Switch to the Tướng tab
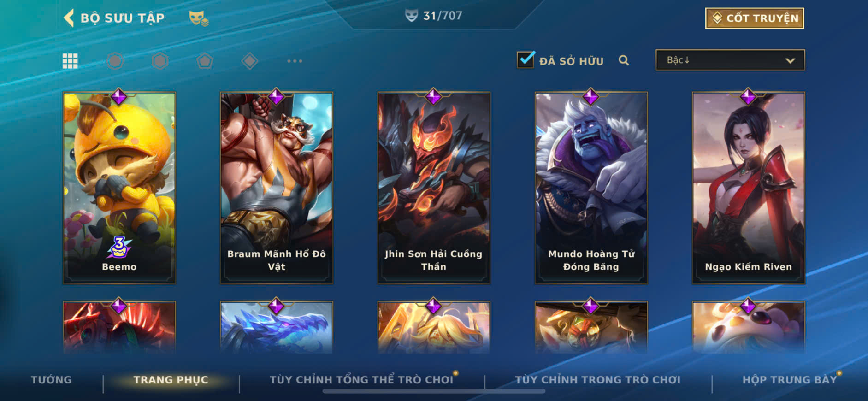 [51, 380]
